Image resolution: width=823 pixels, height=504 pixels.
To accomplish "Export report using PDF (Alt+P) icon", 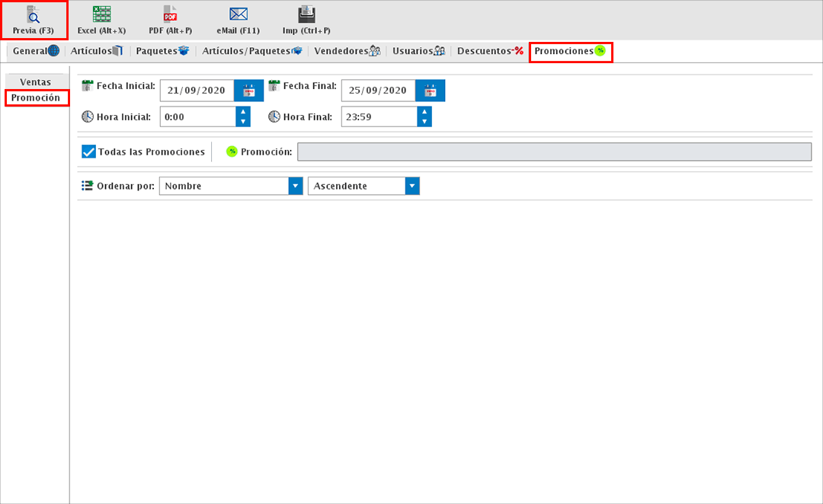I will coord(170,14).
